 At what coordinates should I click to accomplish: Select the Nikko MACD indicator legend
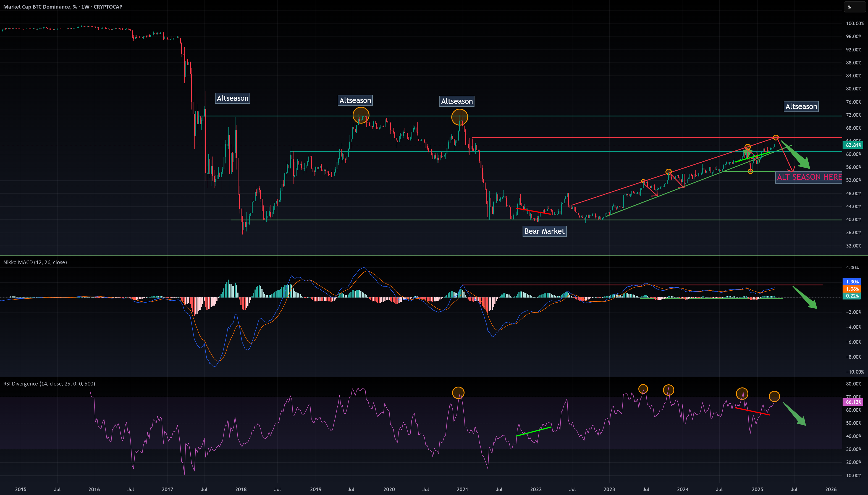click(35, 262)
